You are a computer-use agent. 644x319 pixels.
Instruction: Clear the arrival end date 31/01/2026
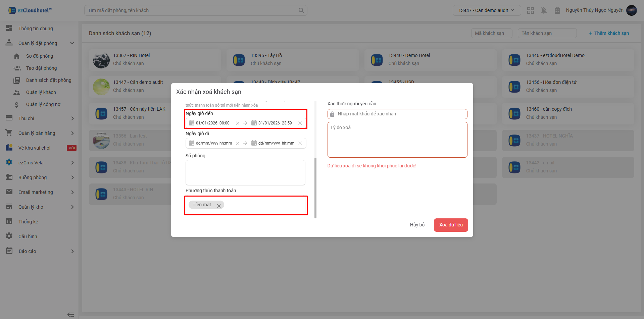pyautogui.click(x=300, y=123)
